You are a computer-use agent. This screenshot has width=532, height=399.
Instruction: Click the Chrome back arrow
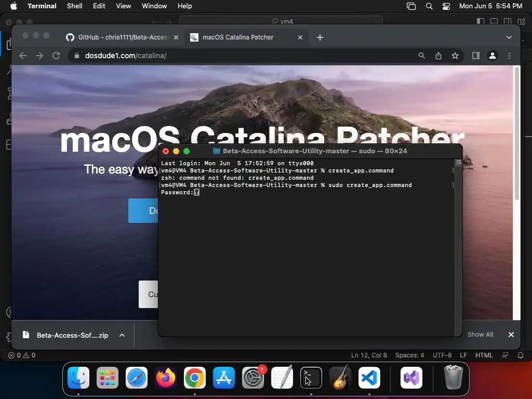23,56
